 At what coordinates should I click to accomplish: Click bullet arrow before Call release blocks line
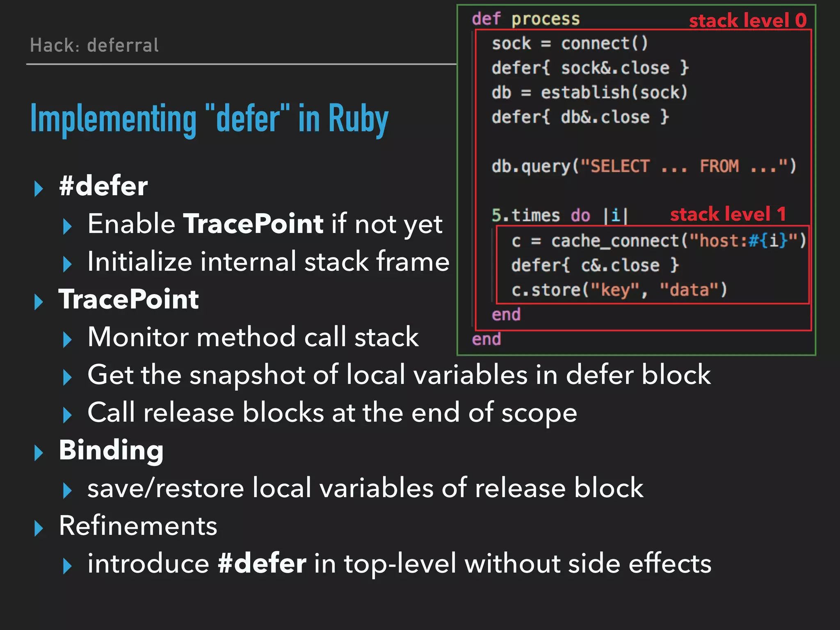pos(67,415)
